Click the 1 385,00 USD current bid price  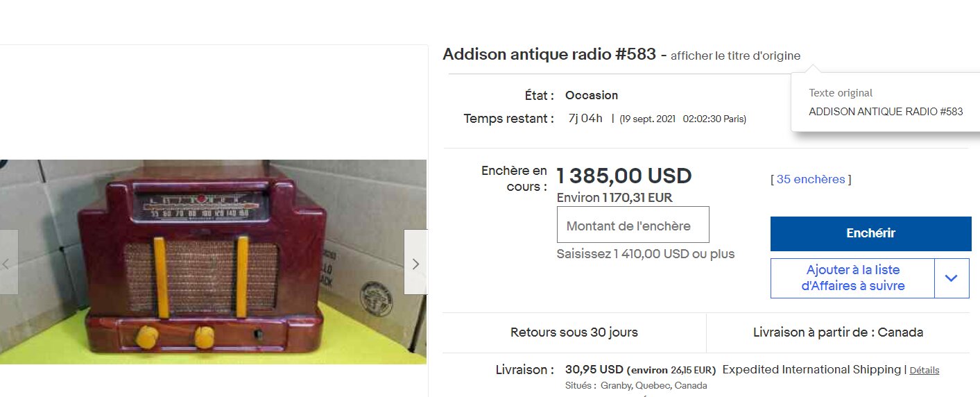click(x=624, y=176)
